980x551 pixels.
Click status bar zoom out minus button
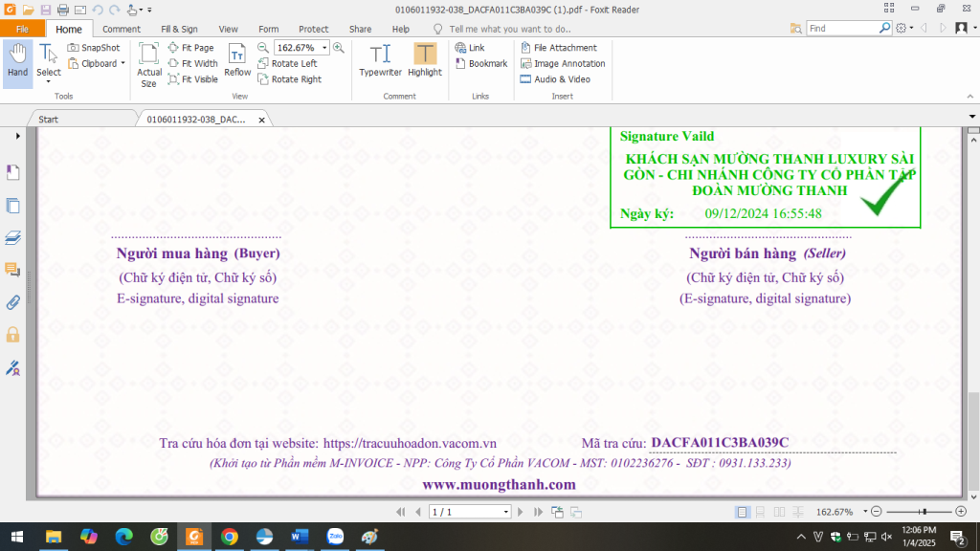[877, 512]
